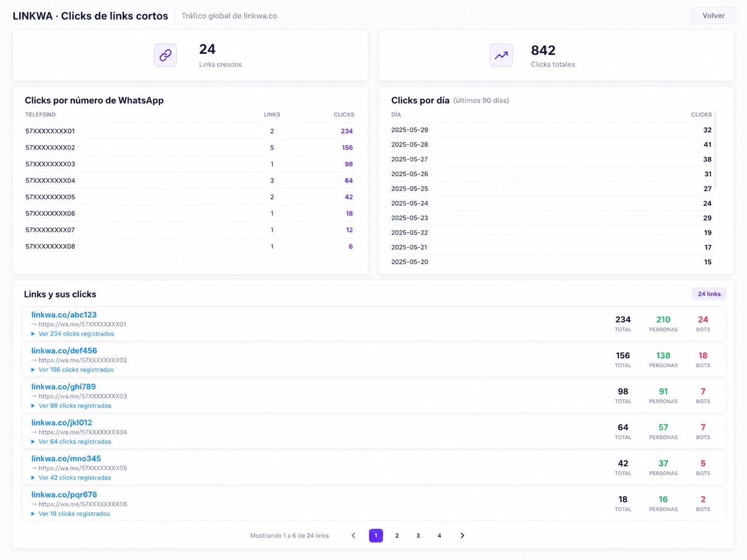This screenshot has height=560, width=747.
Task: Open the linkwa.co/jkl012 short link
Action: click(62, 423)
